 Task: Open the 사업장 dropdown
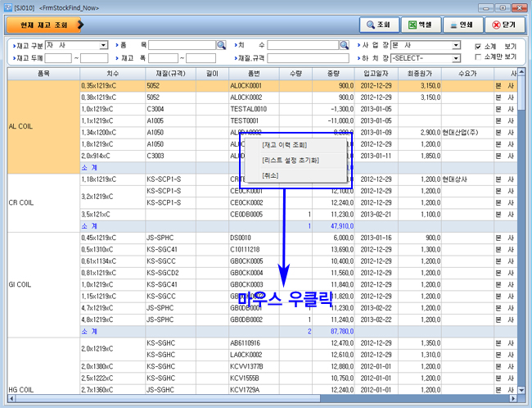click(456, 45)
